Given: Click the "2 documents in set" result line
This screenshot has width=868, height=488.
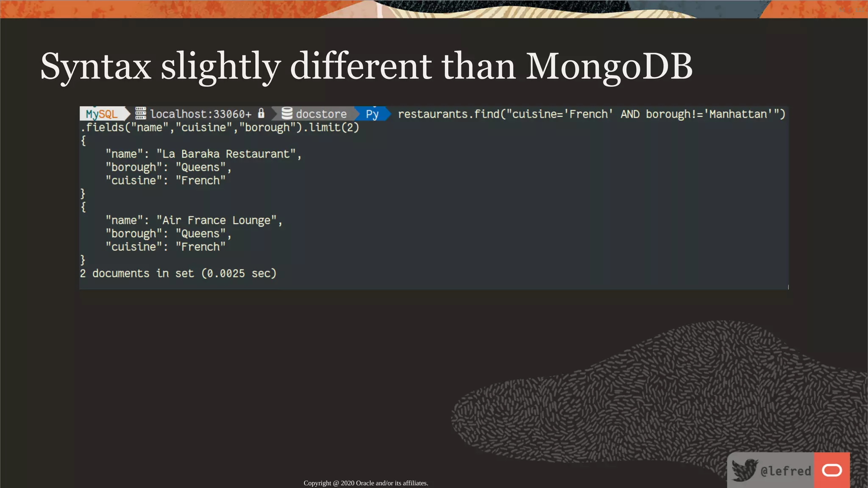Looking at the screenshot, I should [178, 273].
